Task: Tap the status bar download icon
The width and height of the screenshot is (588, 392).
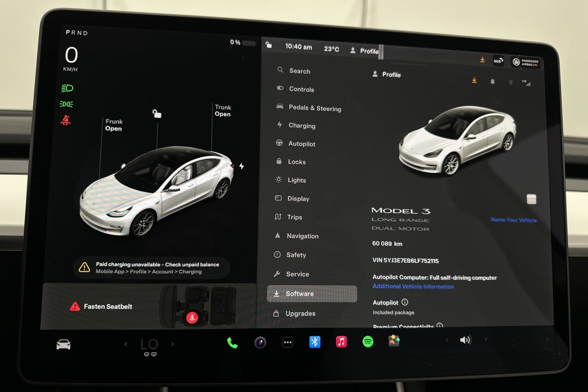Action: [x=482, y=60]
